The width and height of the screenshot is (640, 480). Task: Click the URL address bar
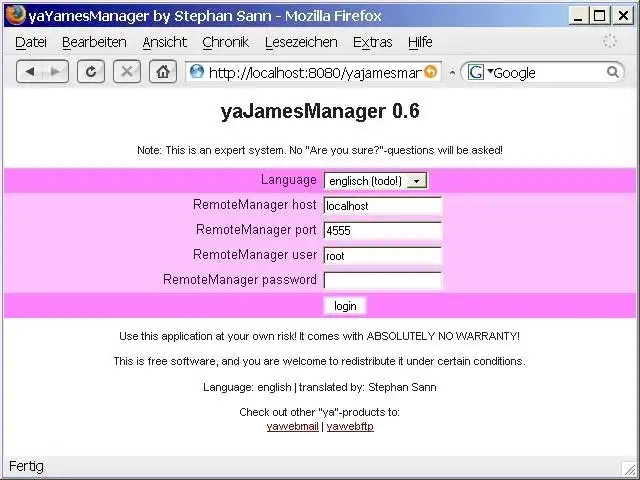314,72
